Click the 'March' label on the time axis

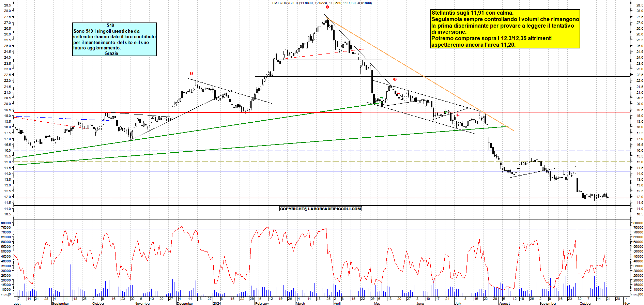300,303
